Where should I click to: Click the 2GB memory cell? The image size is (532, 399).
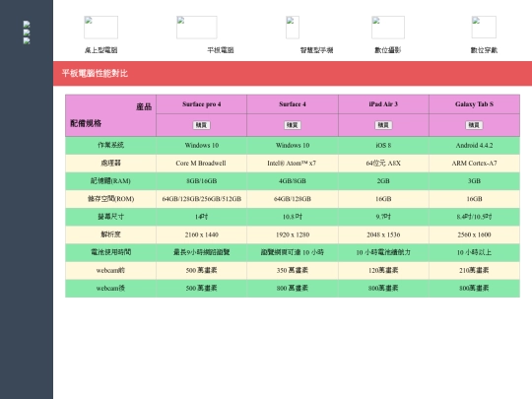click(x=383, y=181)
